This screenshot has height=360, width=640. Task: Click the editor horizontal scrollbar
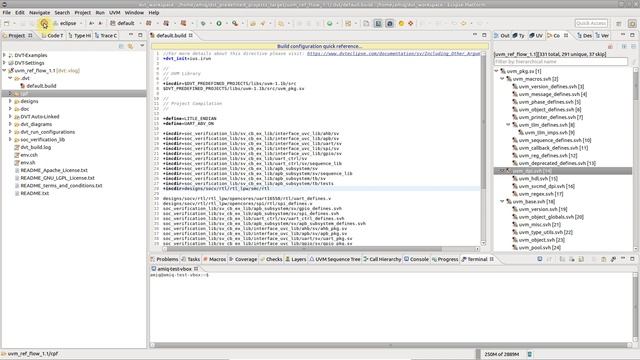click(320, 249)
